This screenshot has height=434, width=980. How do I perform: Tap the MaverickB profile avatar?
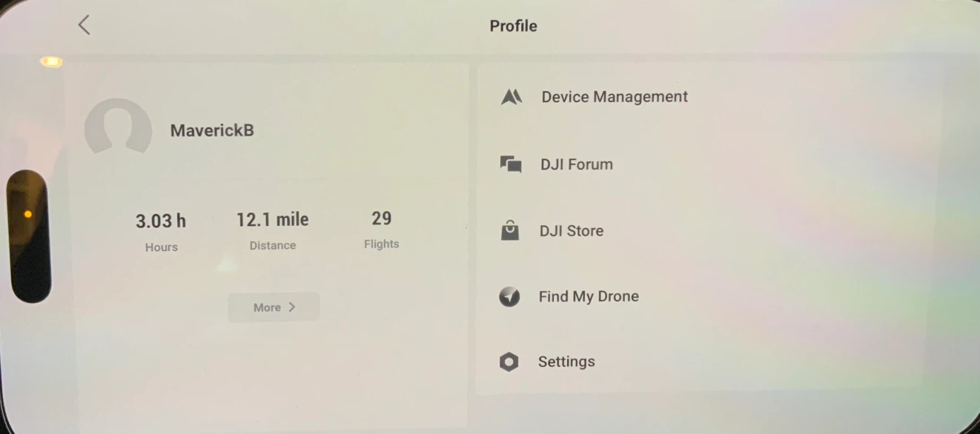[118, 127]
